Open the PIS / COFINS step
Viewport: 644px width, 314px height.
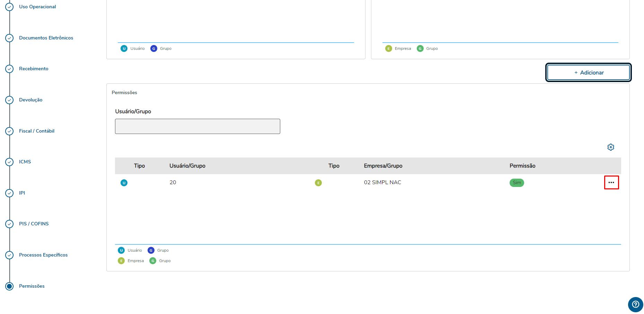[x=34, y=224]
